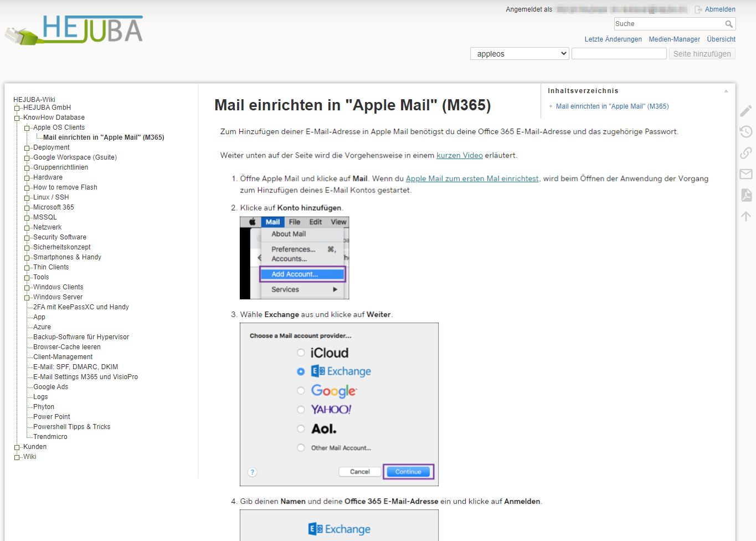Open Smartphones & Handy tree item

[67, 257]
